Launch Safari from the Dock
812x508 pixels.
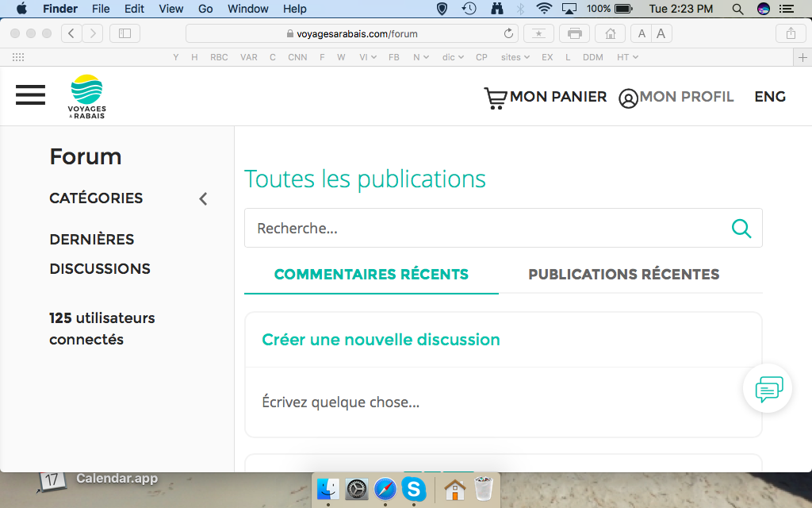385,489
